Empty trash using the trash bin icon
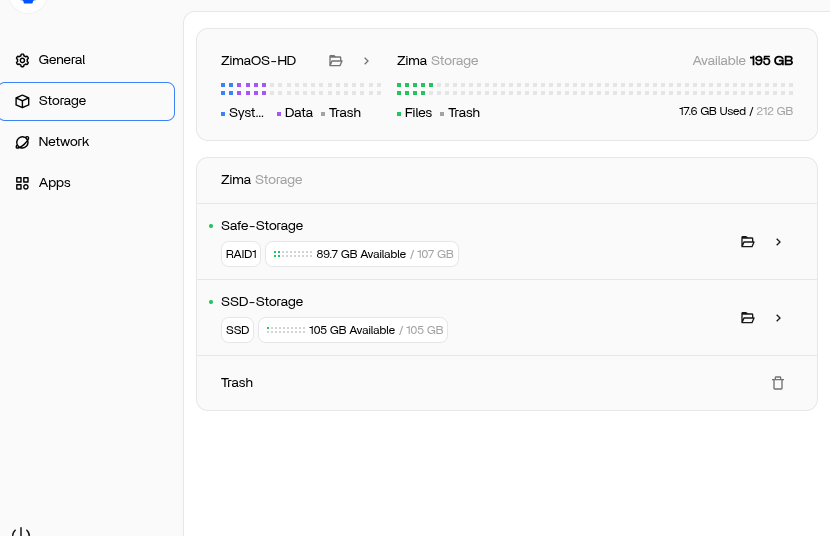830x536 pixels. (x=778, y=383)
